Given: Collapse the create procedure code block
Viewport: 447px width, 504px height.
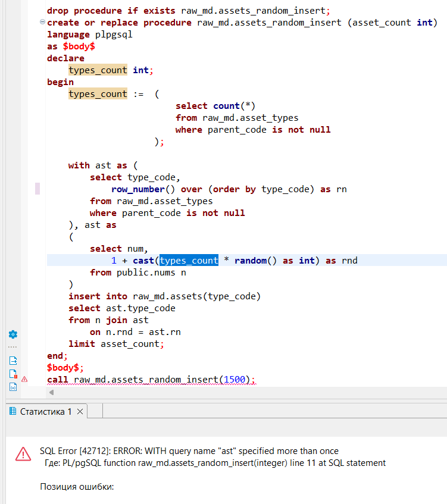Looking at the screenshot, I should click(42, 23).
